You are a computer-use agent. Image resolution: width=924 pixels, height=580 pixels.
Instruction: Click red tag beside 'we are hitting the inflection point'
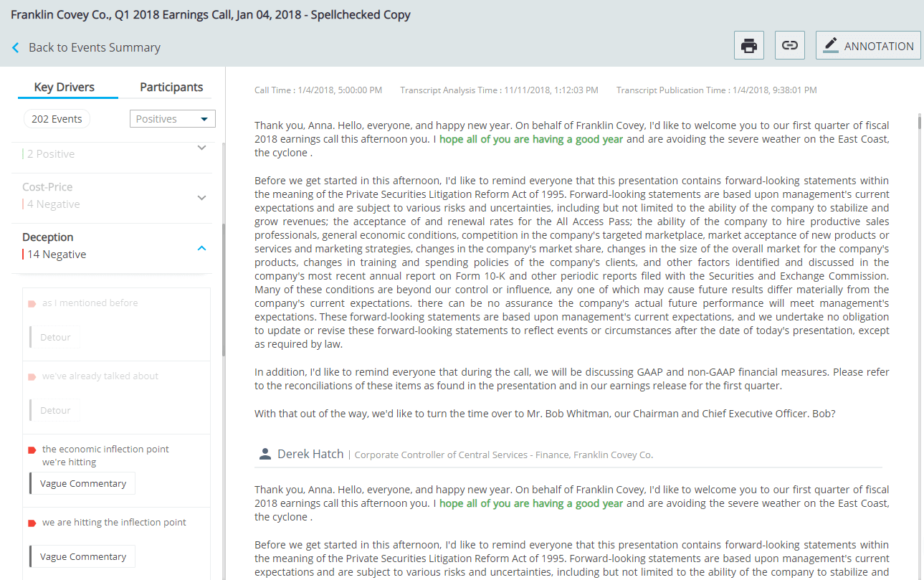[32, 523]
